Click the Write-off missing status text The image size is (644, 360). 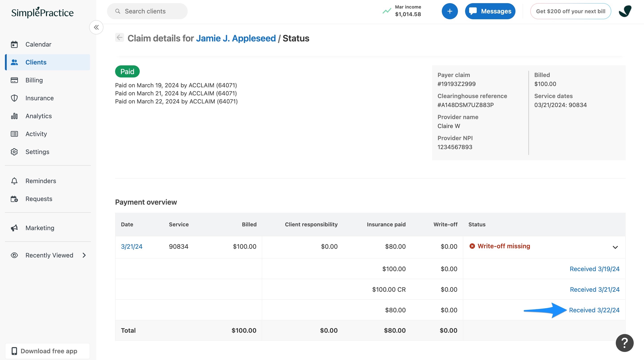504,246
